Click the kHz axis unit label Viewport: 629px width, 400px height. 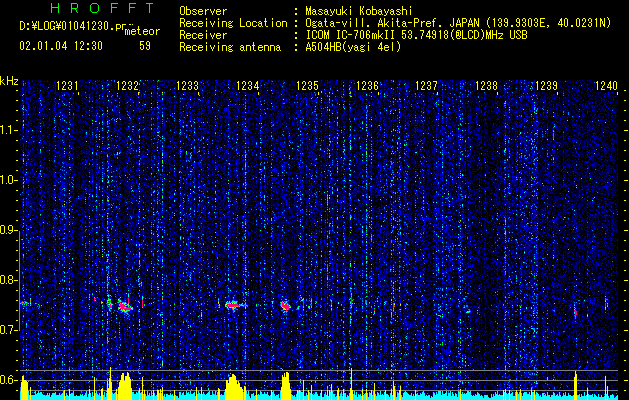coord(9,81)
